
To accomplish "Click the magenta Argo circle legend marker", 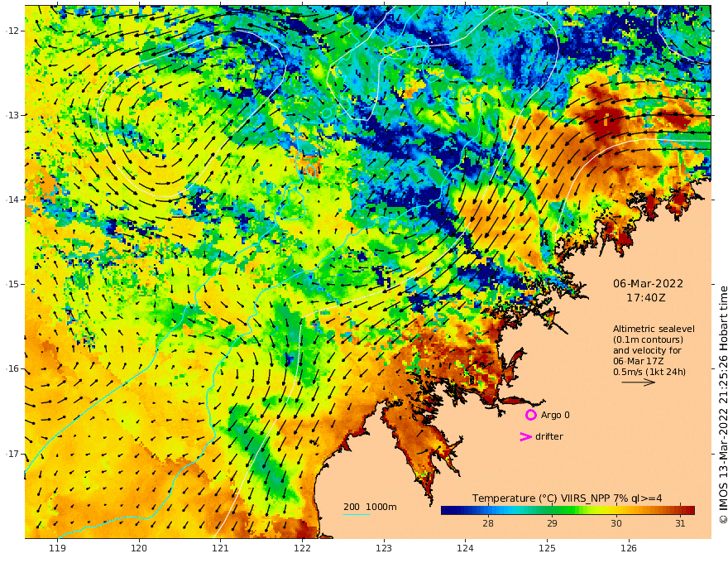I will [530, 415].
